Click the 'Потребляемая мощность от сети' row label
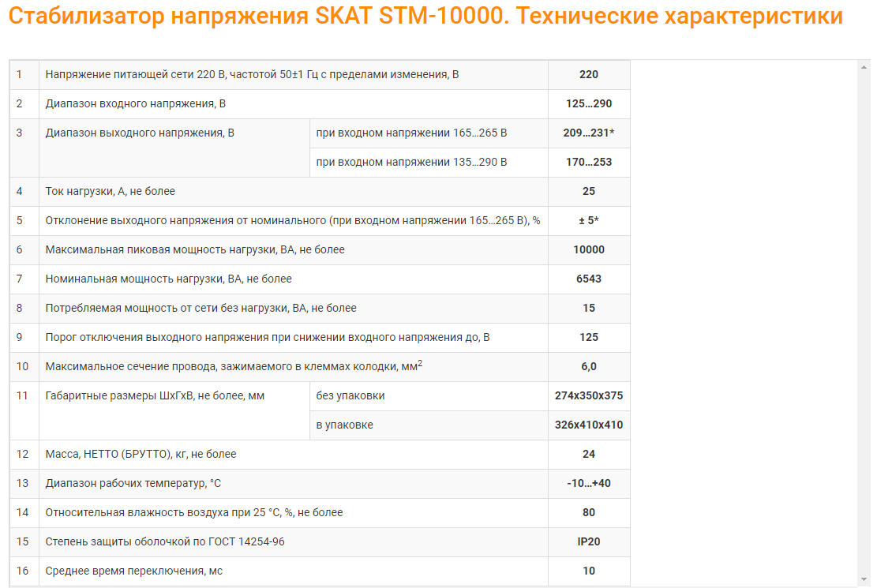This screenshot has height=588, width=877. (201, 308)
